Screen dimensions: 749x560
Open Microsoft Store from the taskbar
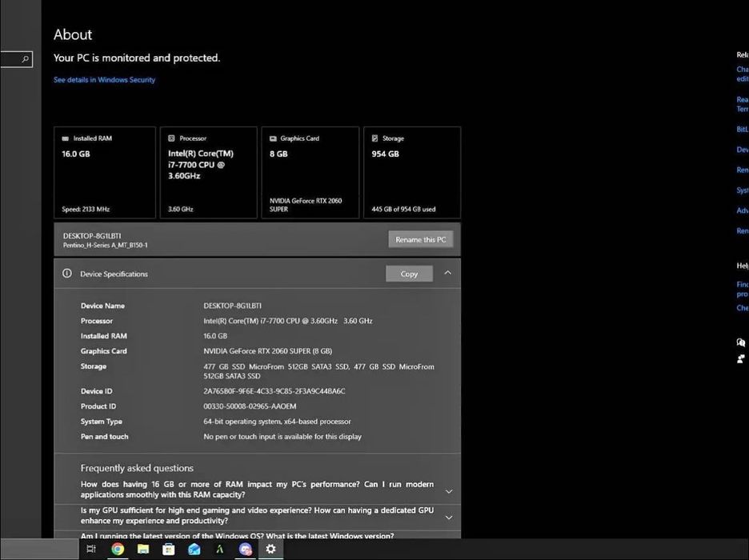(x=169, y=549)
